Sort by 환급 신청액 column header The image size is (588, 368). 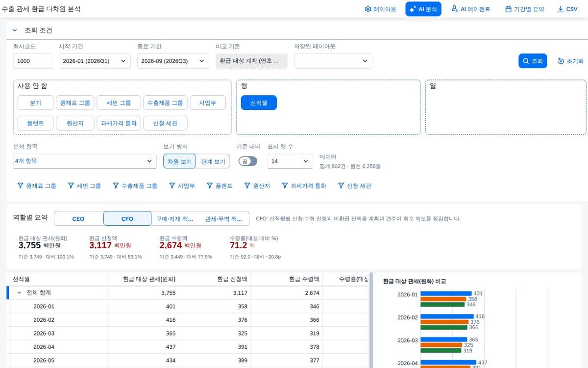(215, 279)
